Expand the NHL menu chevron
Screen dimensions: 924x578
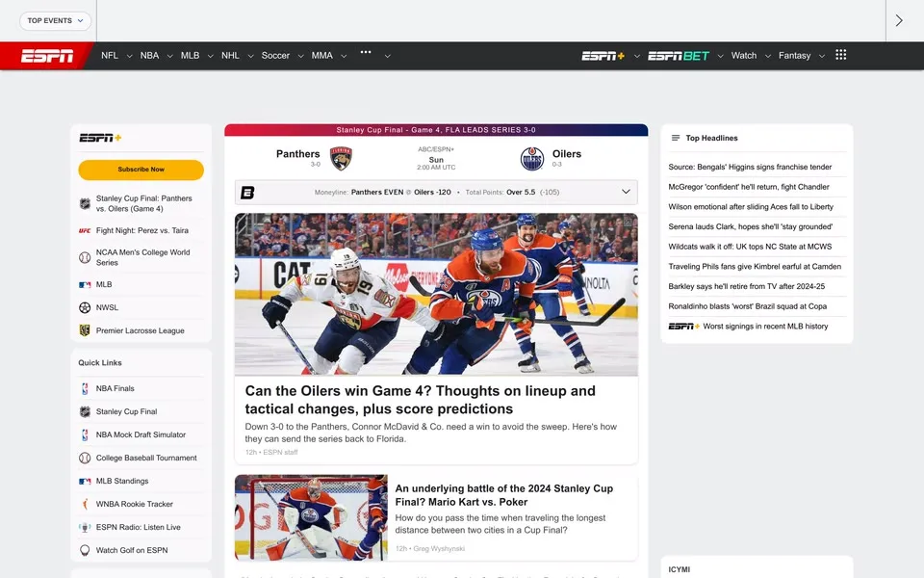pyautogui.click(x=250, y=56)
